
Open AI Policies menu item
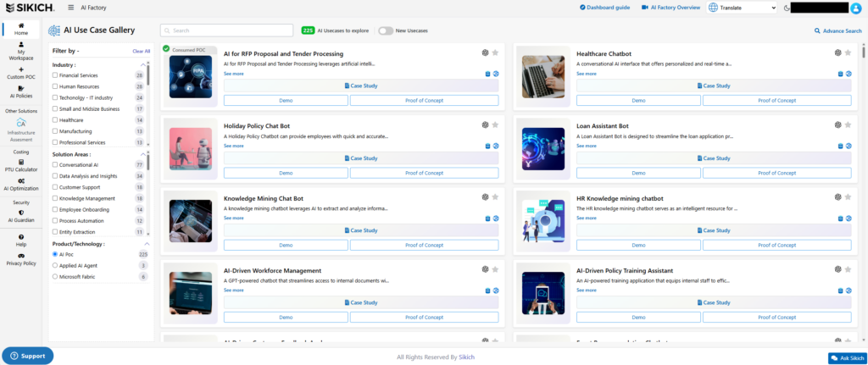pos(21,92)
